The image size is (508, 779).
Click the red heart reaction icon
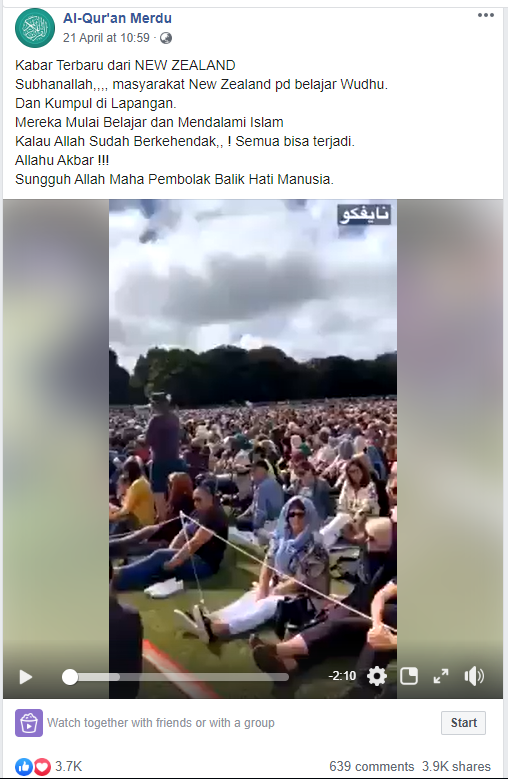42,767
